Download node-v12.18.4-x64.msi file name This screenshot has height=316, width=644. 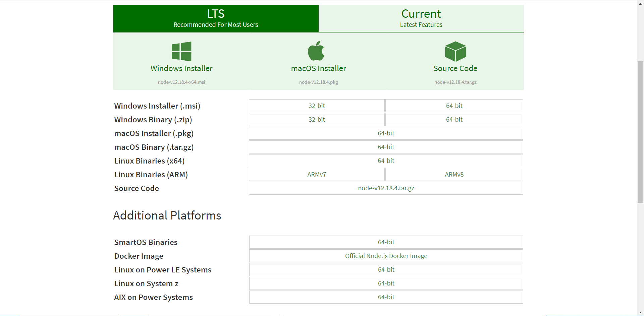[181, 82]
